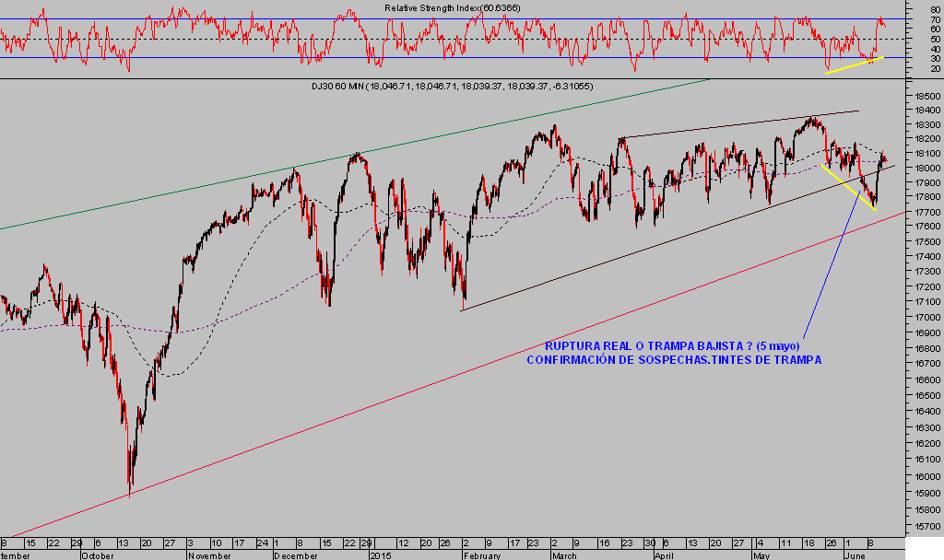
Task: Click the October label on time axis
Action: pyautogui.click(x=96, y=555)
